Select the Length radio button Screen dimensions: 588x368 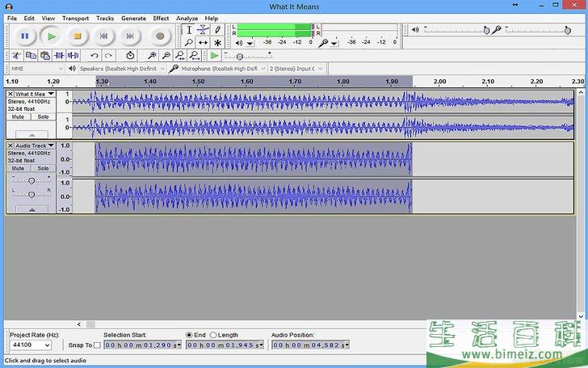[x=213, y=335]
